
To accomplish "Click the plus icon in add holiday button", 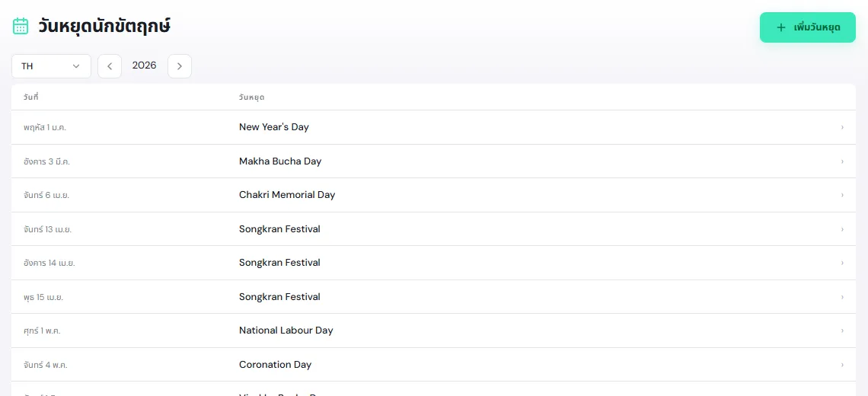I will pos(781,27).
